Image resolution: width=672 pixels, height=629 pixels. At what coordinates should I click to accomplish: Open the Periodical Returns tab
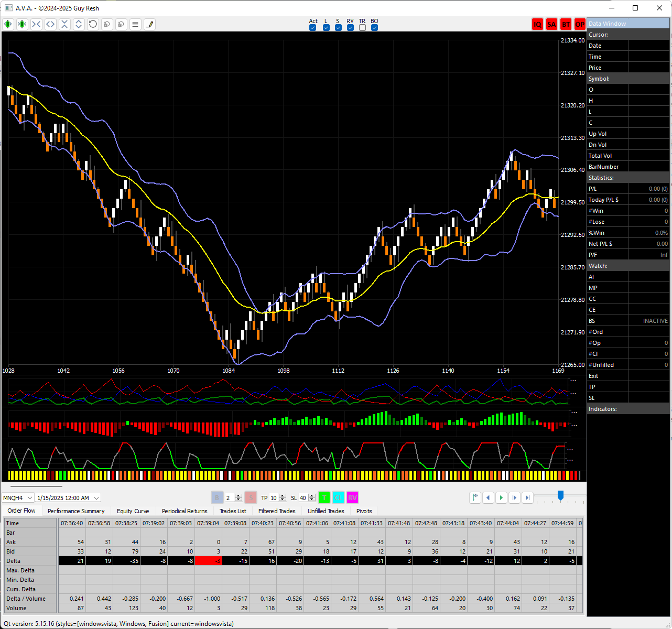coord(185,511)
